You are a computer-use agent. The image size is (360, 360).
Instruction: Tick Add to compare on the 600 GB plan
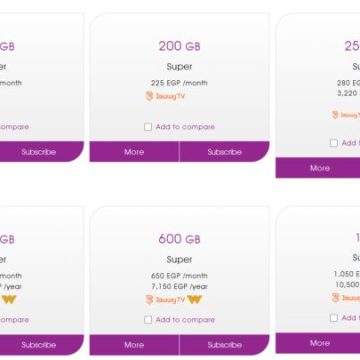coord(148,320)
